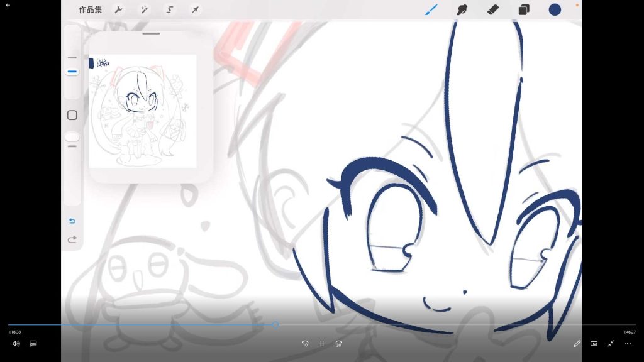Exit full screen mode
644x362 pixels.
coord(611,344)
